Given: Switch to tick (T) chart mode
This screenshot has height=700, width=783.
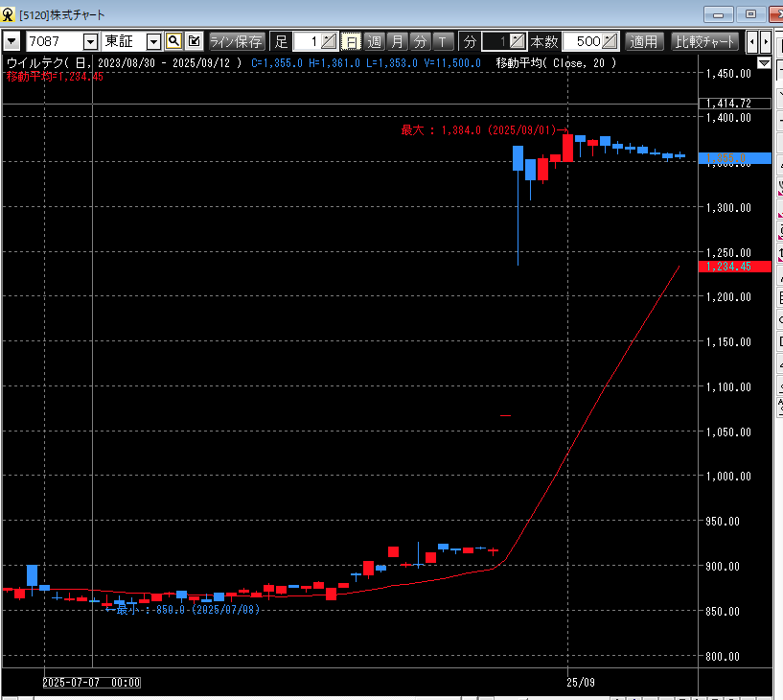Looking at the screenshot, I should [x=443, y=41].
